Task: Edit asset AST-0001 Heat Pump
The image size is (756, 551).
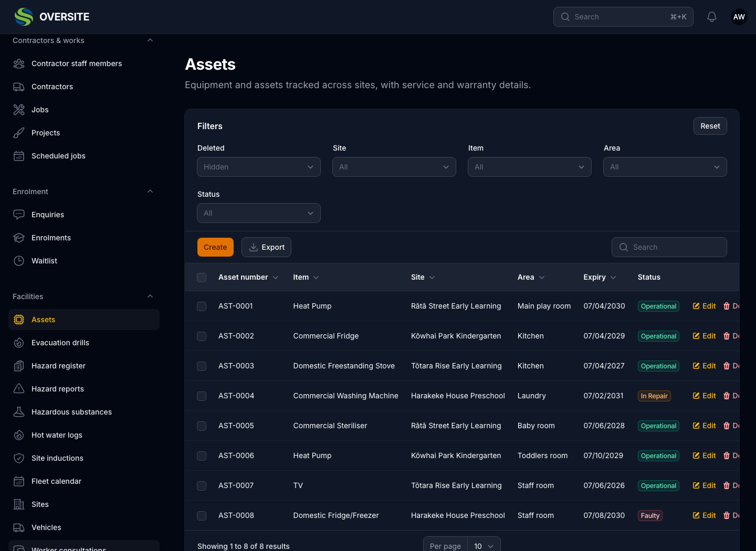Action: point(704,306)
